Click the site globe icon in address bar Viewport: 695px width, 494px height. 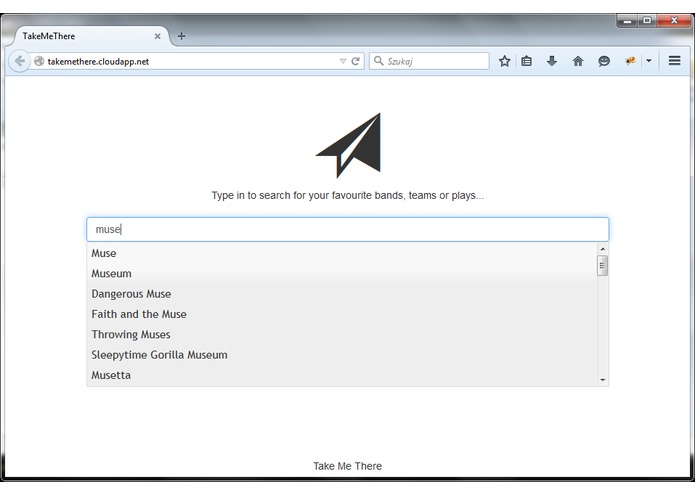point(39,61)
